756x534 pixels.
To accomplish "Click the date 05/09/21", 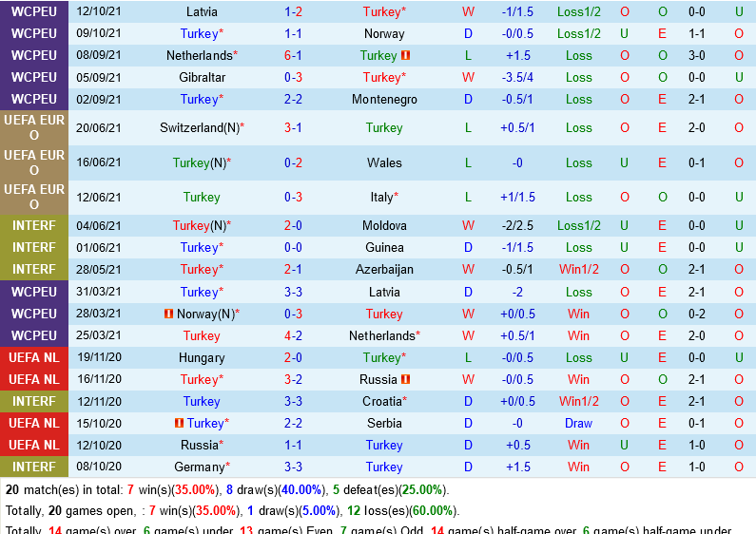I will pos(98,77).
